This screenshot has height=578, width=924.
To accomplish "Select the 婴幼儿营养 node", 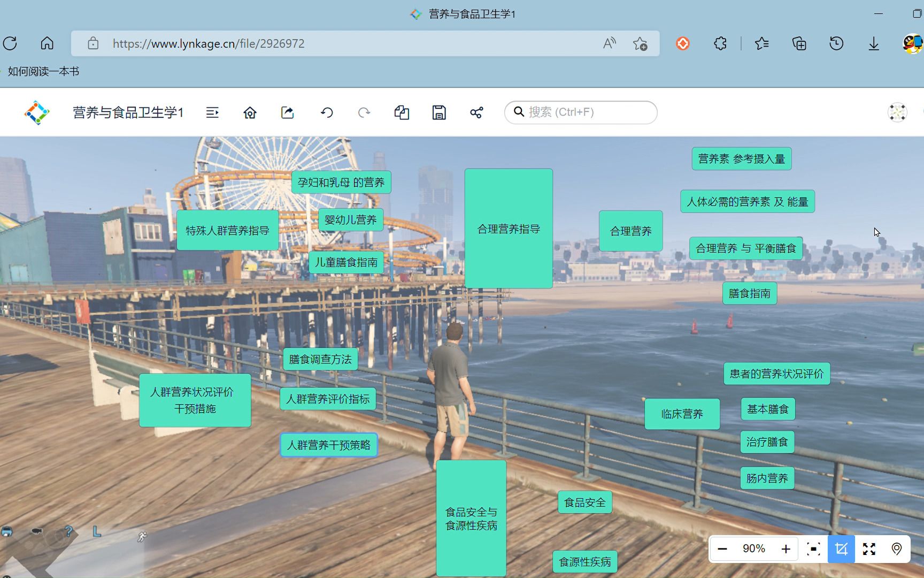I will 351,220.
